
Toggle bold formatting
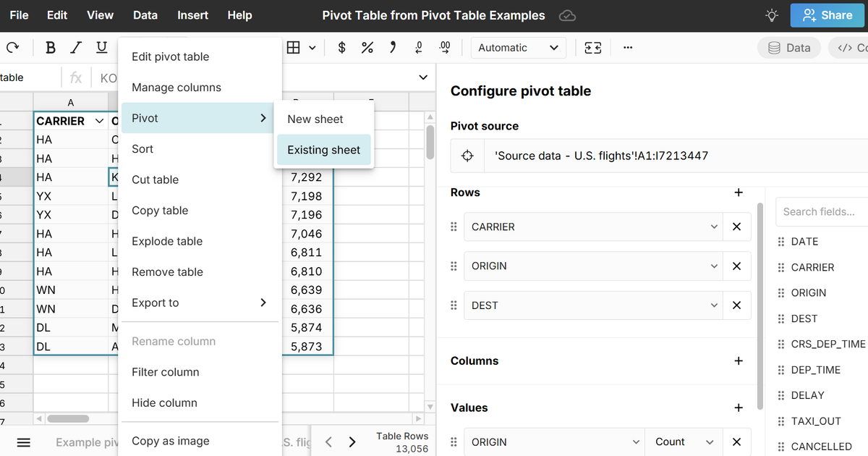pos(51,48)
